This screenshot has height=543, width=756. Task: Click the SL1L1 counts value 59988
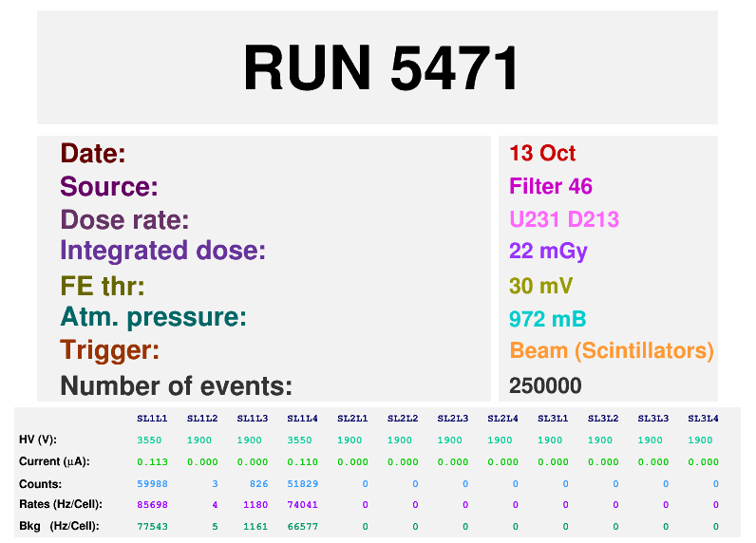(x=152, y=483)
